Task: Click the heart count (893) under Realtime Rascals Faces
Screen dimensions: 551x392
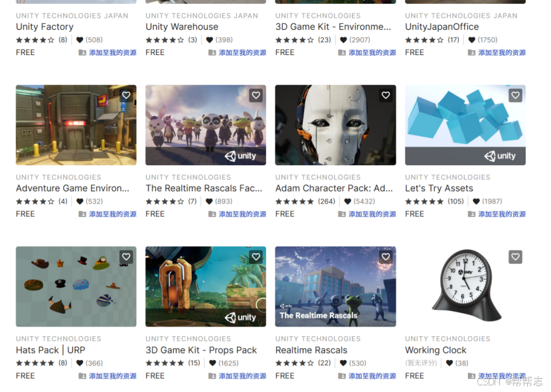Action: click(x=219, y=202)
